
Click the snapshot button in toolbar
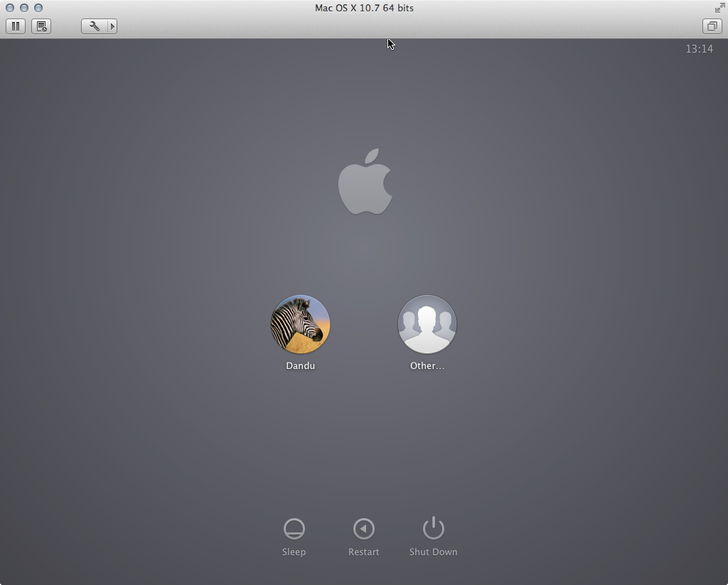point(42,26)
